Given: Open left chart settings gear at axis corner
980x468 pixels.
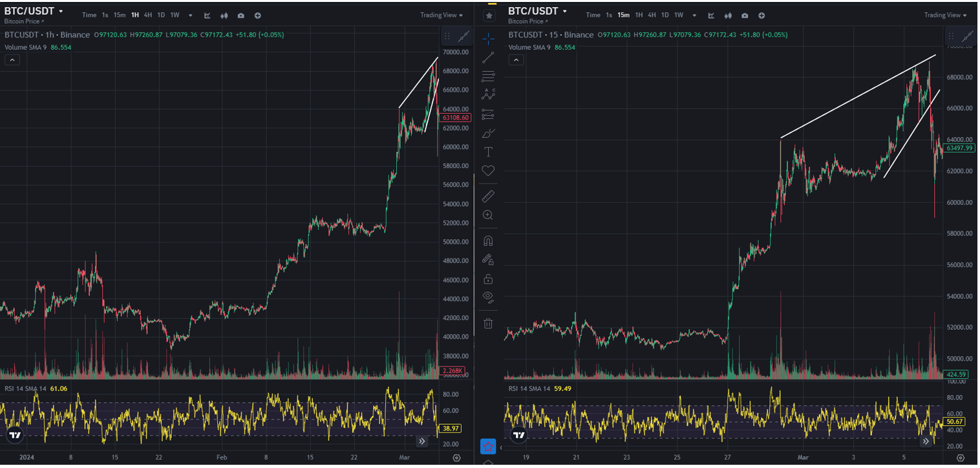Looking at the screenshot, I should point(457,458).
